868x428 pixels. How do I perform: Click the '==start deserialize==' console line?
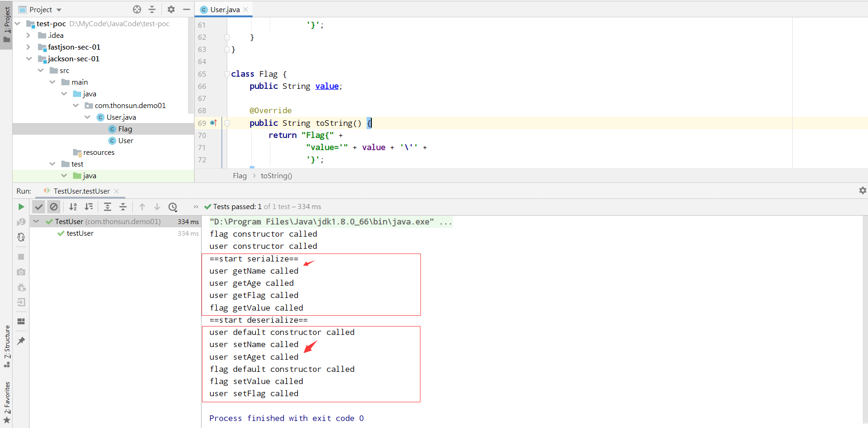(259, 320)
